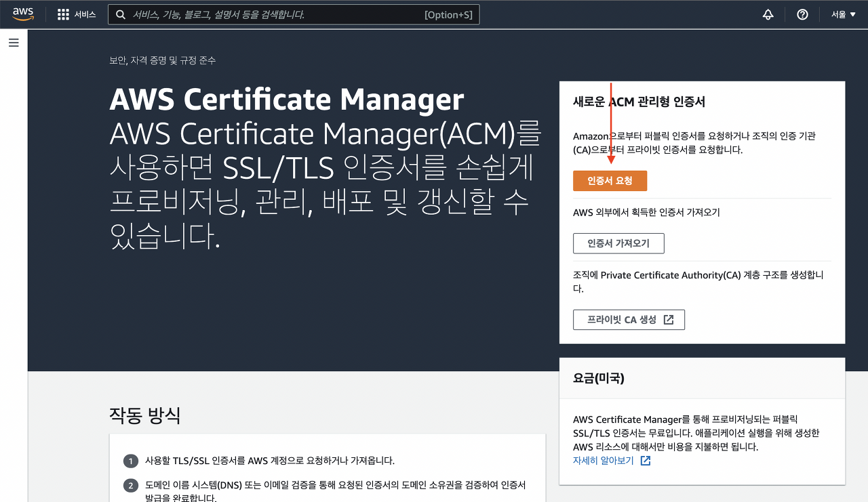Expand the 서울 region dropdown
The width and height of the screenshot is (868, 502).
point(844,14)
